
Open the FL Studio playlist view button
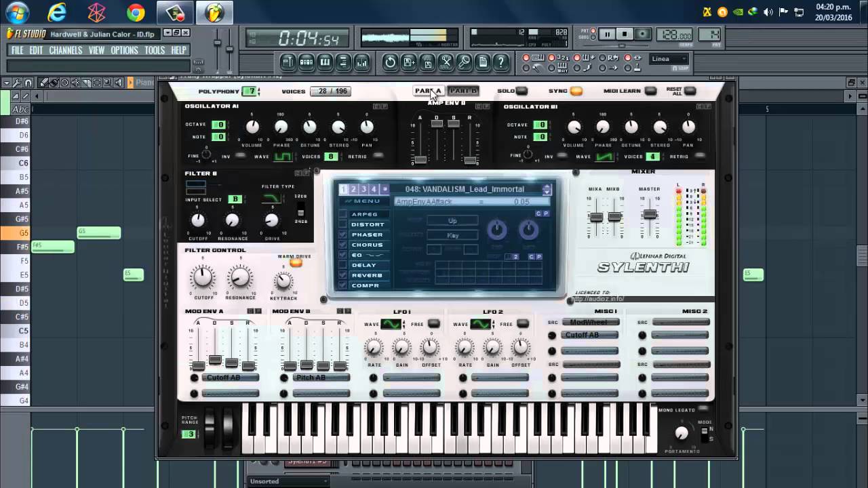coord(288,62)
